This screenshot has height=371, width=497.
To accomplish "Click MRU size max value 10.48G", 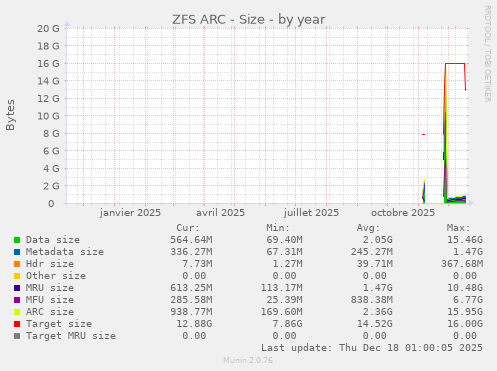I will [x=465, y=288].
